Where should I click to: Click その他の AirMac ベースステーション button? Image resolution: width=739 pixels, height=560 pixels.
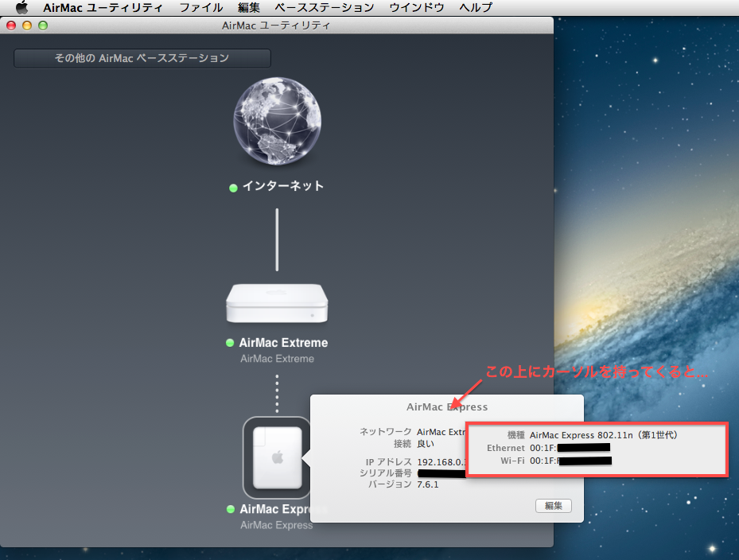pyautogui.click(x=142, y=58)
